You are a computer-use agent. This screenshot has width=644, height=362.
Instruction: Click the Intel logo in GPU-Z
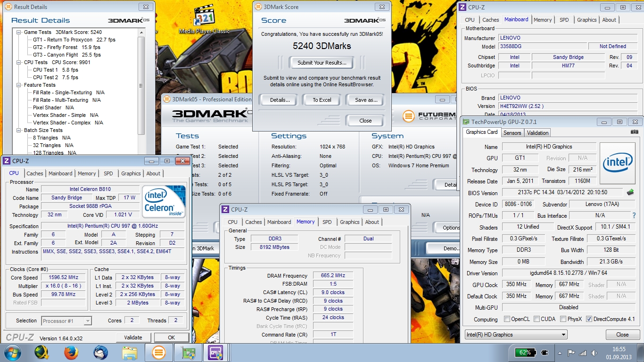tap(618, 163)
